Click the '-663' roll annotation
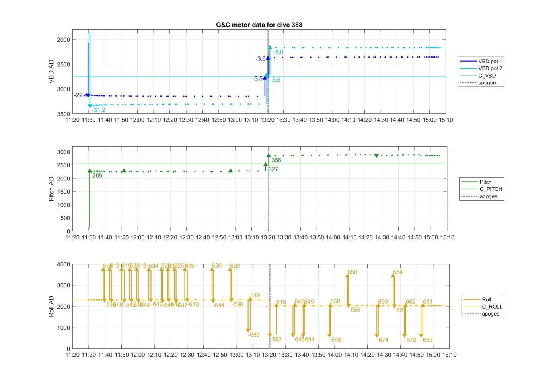The width and height of the screenshot is (557, 392). [x=427, y=340]
